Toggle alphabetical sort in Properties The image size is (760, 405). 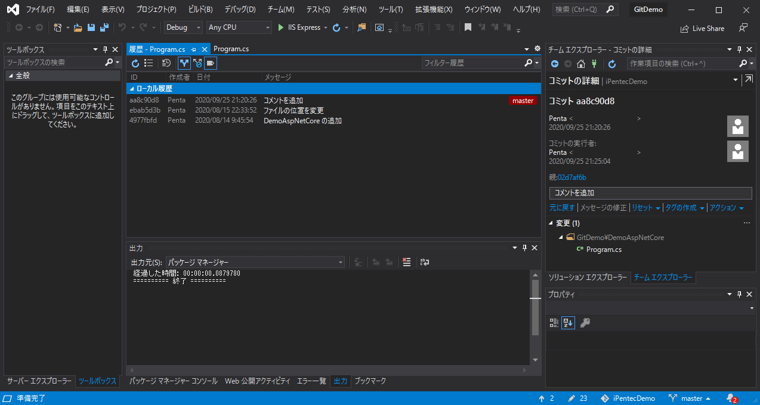tap(568, 323)
